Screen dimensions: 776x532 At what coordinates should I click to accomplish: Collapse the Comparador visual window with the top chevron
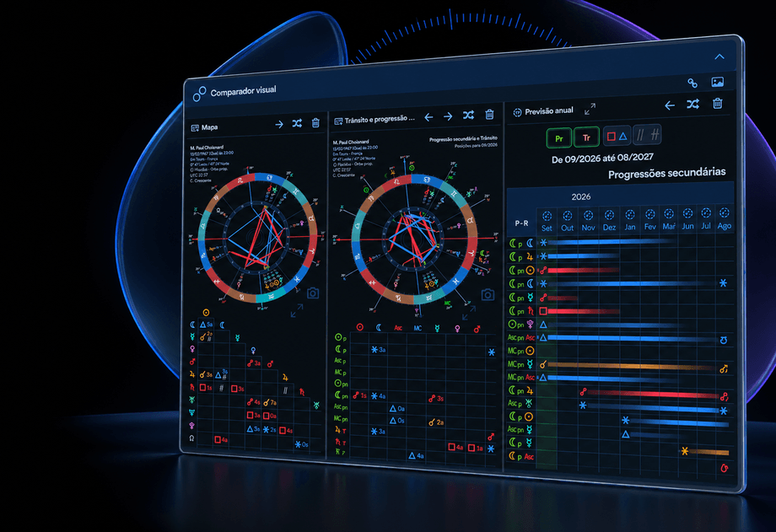click(x=719, y=57)
